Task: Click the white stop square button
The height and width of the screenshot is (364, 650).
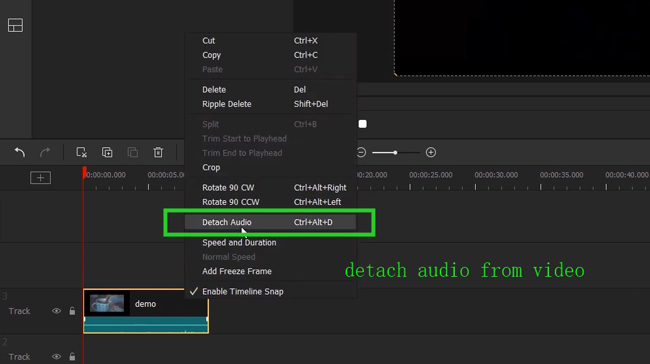Action: click(362, 124)
